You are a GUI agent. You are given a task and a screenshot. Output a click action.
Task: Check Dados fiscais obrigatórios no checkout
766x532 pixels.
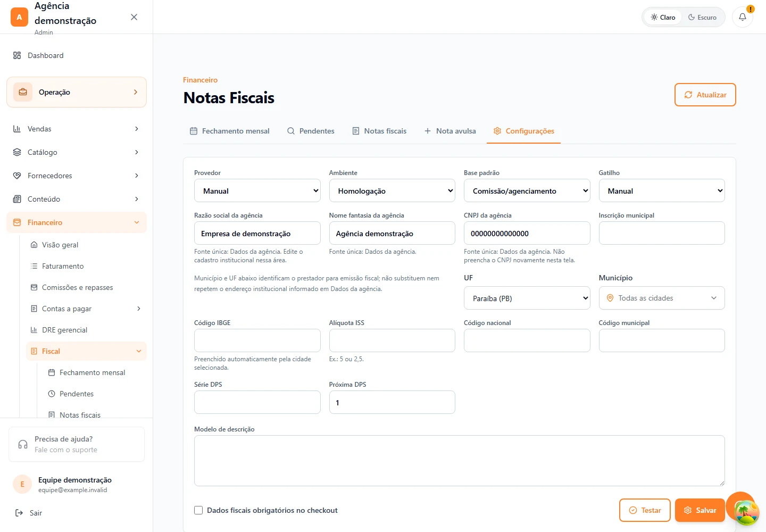coord(198,510)
